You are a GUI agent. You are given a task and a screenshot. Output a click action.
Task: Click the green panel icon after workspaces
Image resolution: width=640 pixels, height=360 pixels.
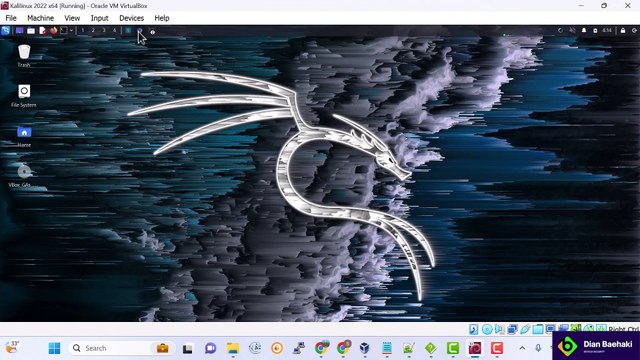[128, 31]
